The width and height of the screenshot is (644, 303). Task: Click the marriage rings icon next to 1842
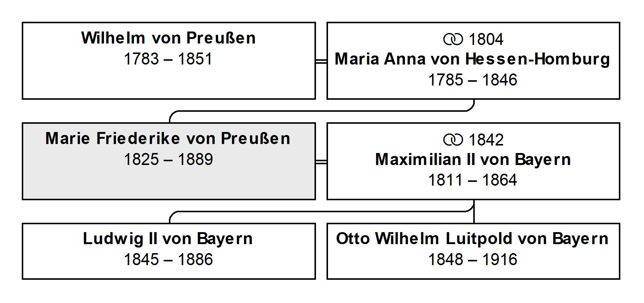[x=453, y=140]
